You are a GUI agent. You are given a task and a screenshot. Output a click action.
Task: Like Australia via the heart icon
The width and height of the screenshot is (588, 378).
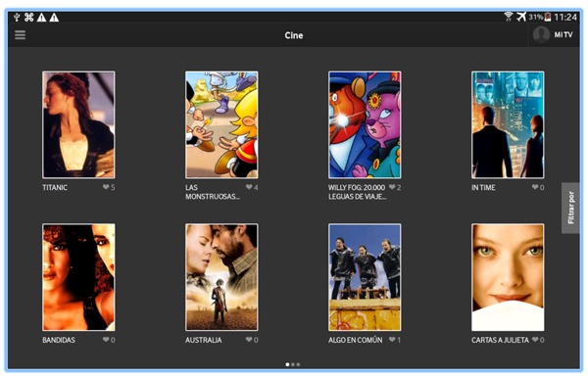click(249, 340)
